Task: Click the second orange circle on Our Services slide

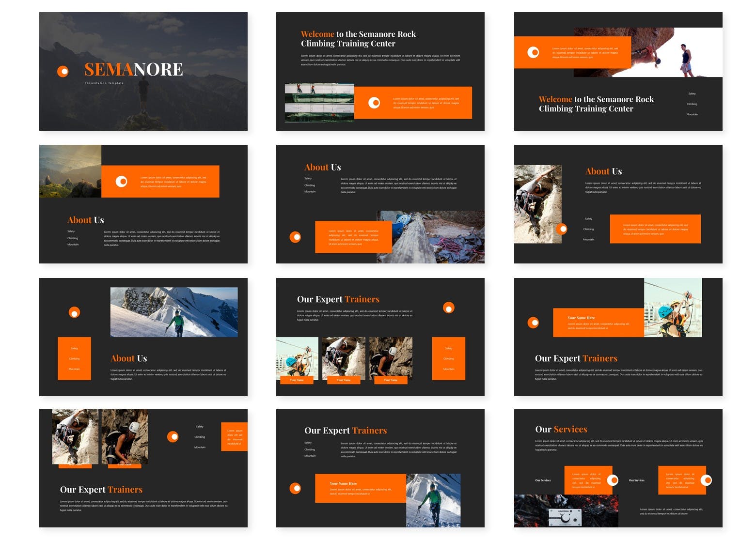Action: click(707, 480)
